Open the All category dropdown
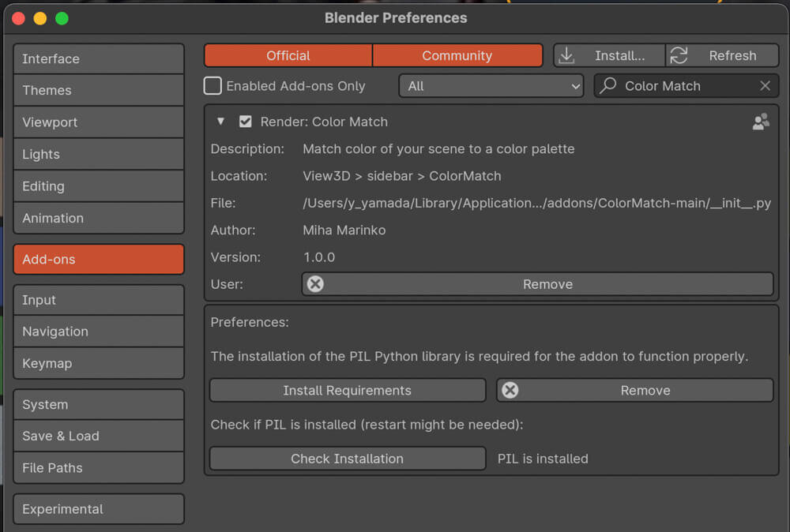 (x=491, y=86)
